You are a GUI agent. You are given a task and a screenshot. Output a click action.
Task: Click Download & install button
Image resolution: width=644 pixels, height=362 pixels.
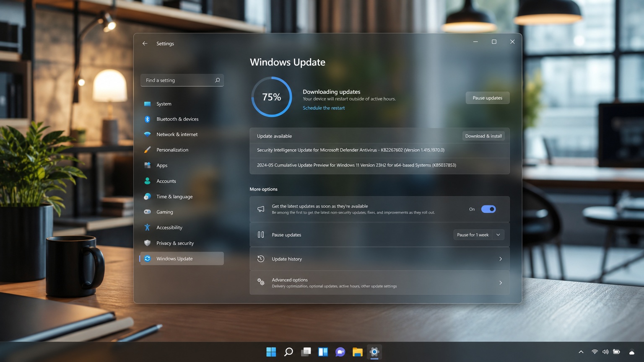click(x=483, y=136)
